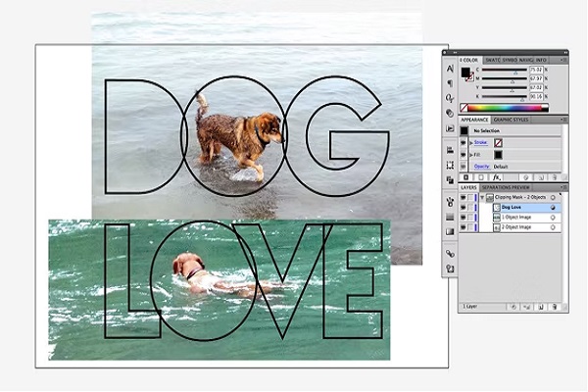Open the Character panel icon
Screen dimensions: 588x392
pos(450,70)
